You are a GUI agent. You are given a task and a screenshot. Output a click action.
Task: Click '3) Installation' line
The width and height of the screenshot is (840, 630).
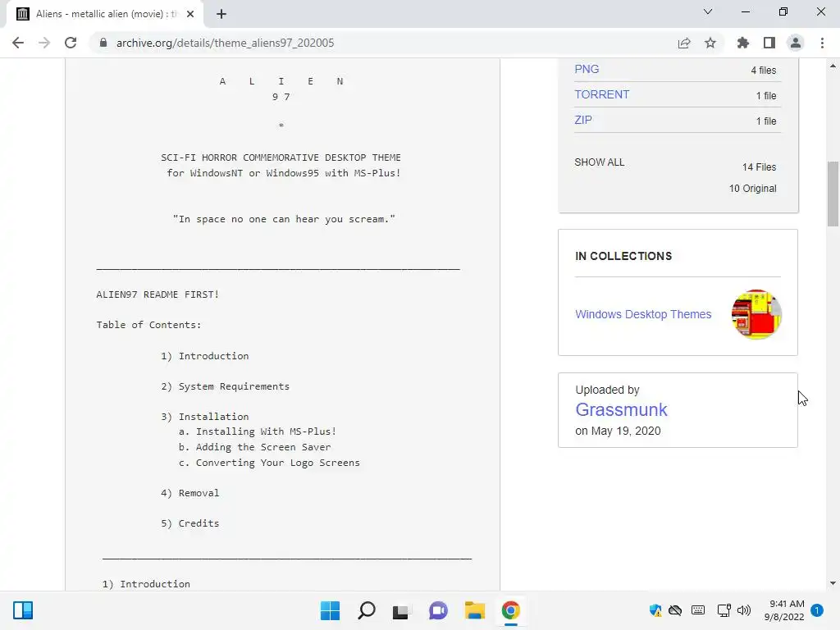coord(204,417)
